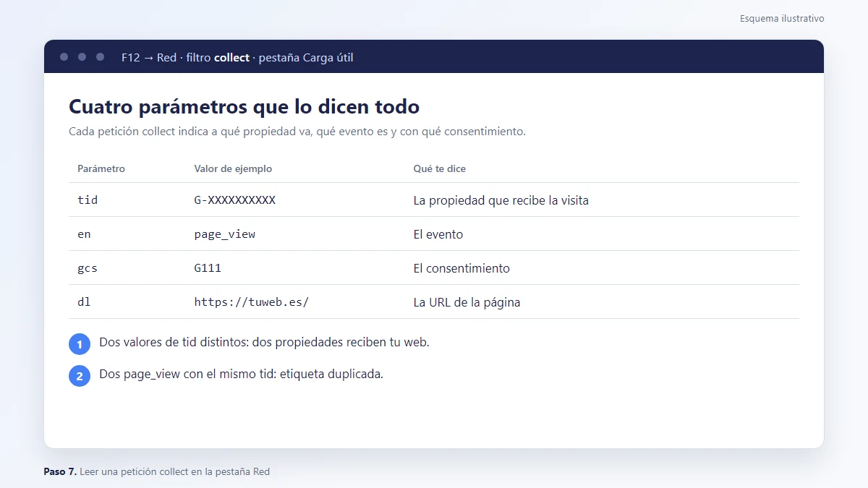Click the 'Parámetro' column header
The width and height of the screenshot is (868, 488).
pyautogui.click(x=101, y=168)
